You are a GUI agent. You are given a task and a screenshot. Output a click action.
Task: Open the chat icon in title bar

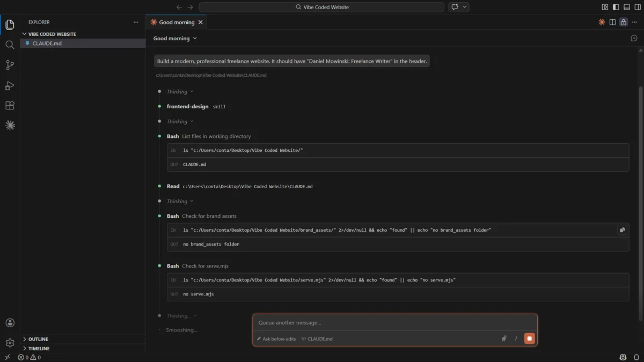pos(455,7)
